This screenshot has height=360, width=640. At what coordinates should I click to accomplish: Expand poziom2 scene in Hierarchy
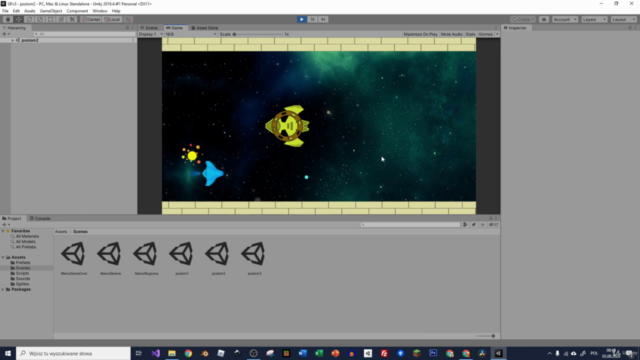(13, 40)
